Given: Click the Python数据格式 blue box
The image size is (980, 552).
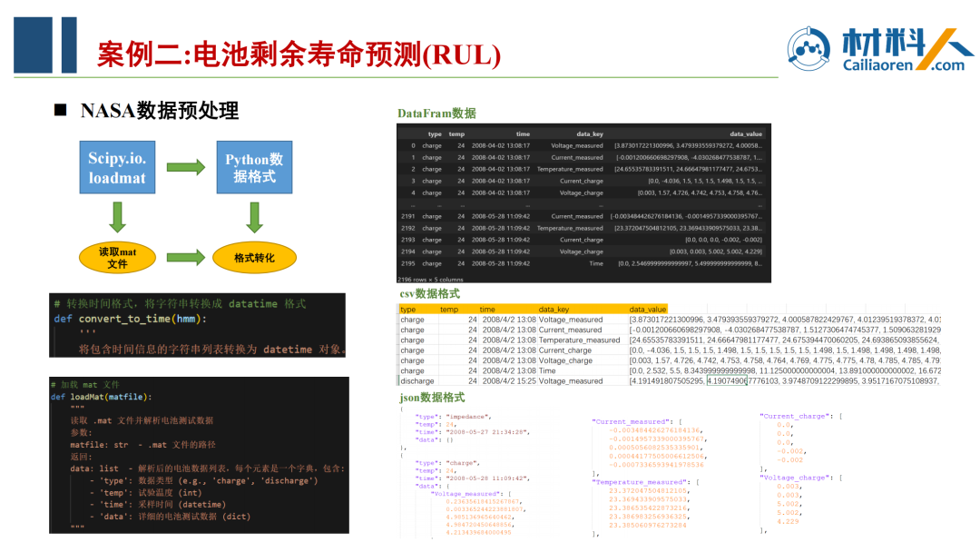Looking at the screenshot, I should click(254, 167).
